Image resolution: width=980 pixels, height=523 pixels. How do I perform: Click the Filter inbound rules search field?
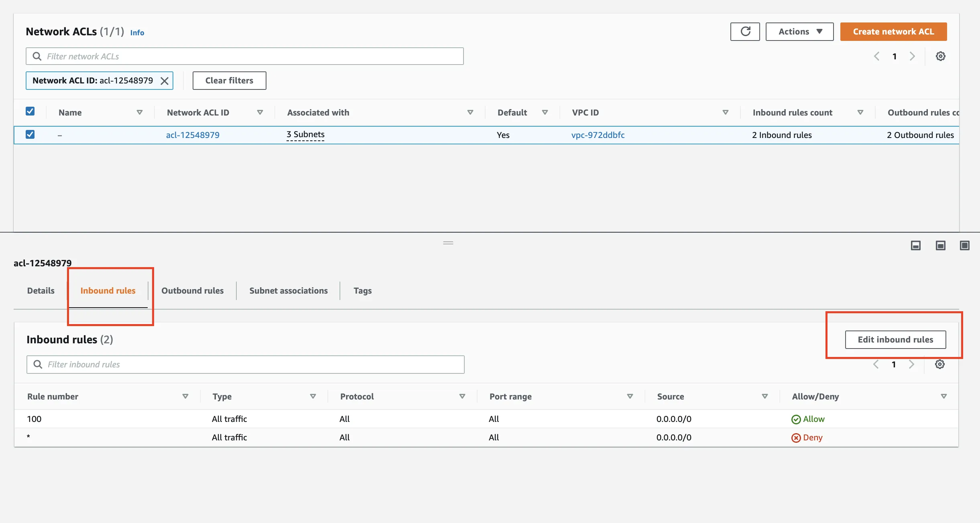click(246, 364)
